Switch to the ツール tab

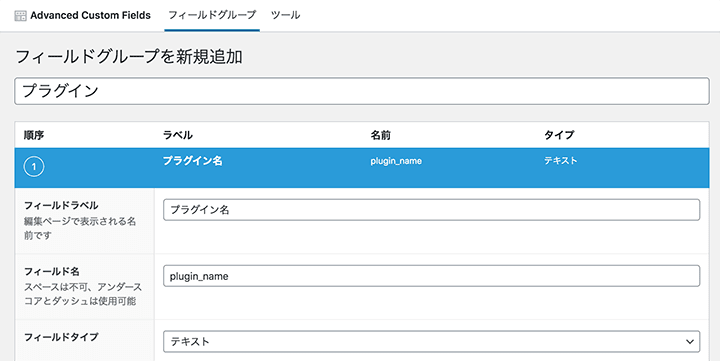pos(285,15)
